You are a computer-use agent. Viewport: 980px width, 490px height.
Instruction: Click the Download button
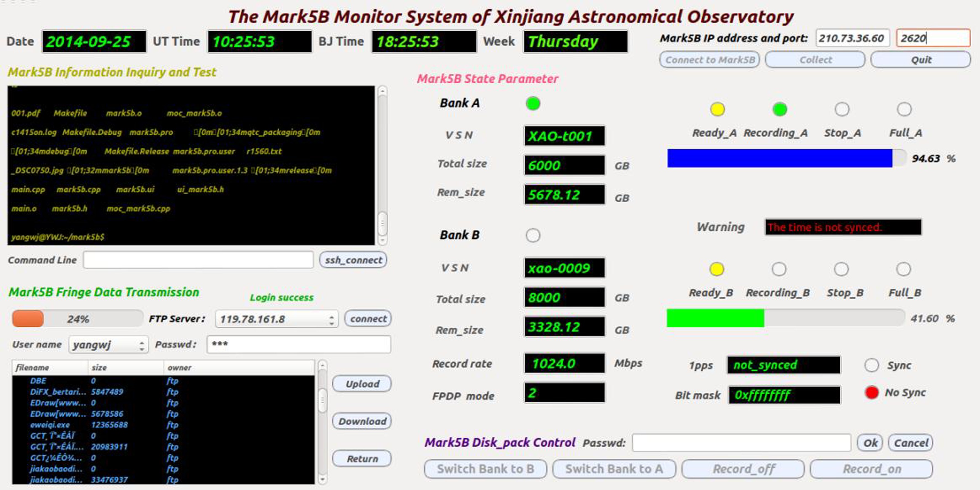click(x=362, y=421)
